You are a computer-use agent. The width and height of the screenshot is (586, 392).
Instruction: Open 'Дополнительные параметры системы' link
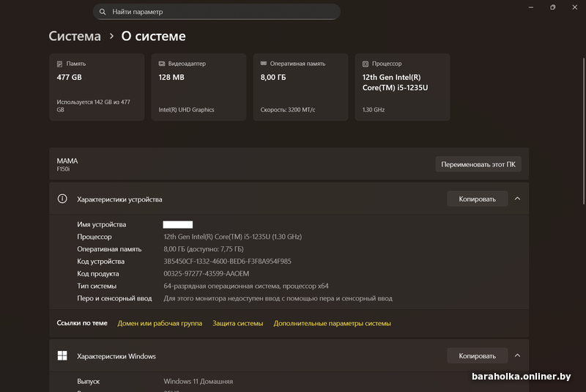pyautogui.click(x=333, y=323)
